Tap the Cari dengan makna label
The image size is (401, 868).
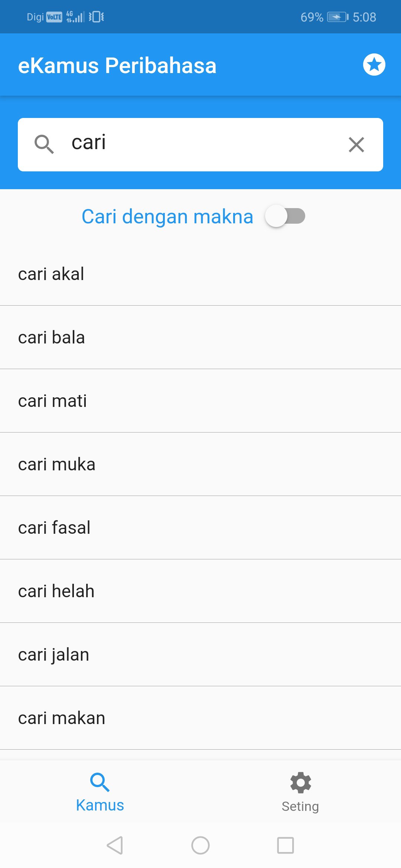tap(167, 217)
